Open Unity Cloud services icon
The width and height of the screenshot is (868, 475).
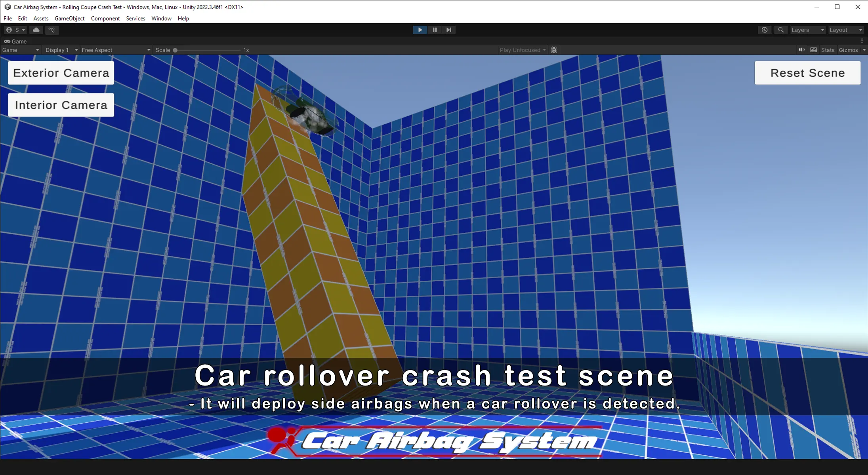tap(36, 30)
